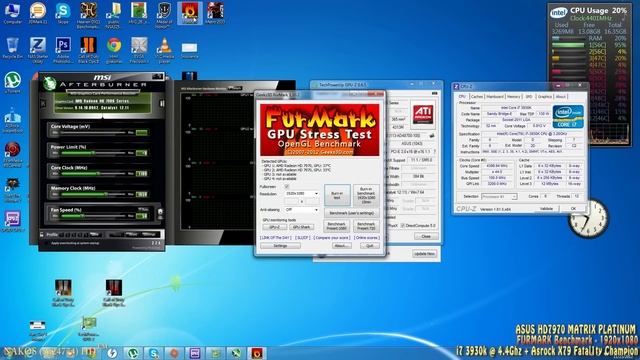Launch GPU-Z from FurMark monitoring tools
The image size is (640, 360).
point(274,227)
